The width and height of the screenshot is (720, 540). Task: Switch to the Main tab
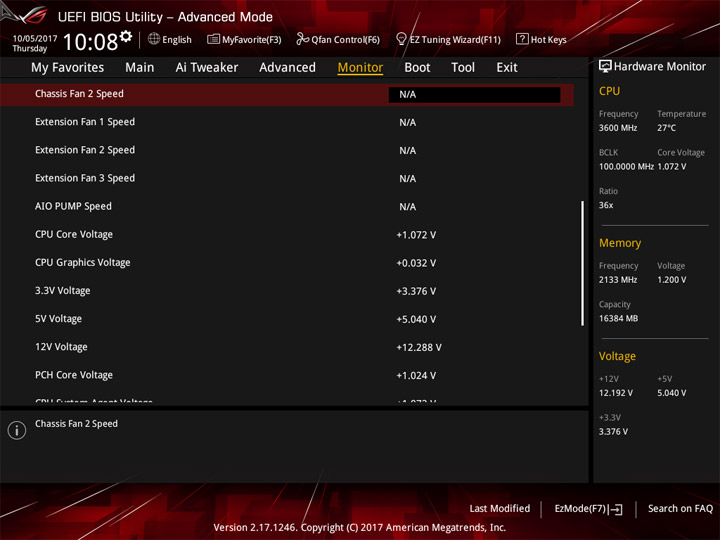click(x=140, y=68)
